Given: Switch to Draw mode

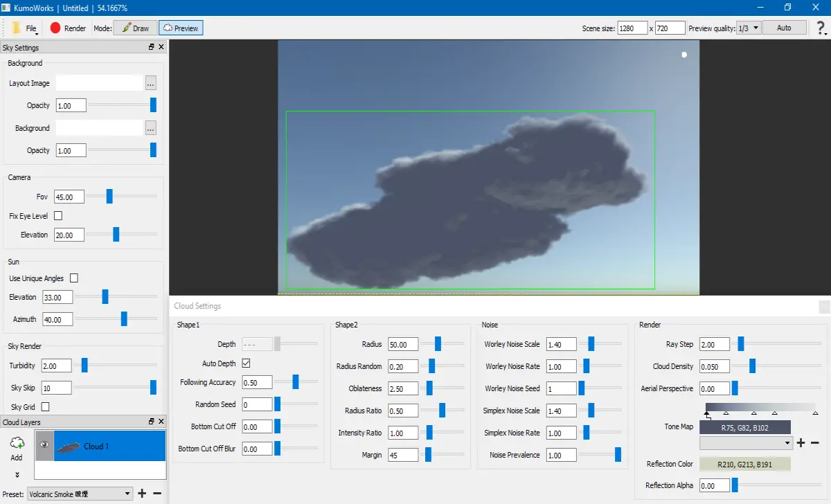Looking at the screenshot, I should (135, 28).
